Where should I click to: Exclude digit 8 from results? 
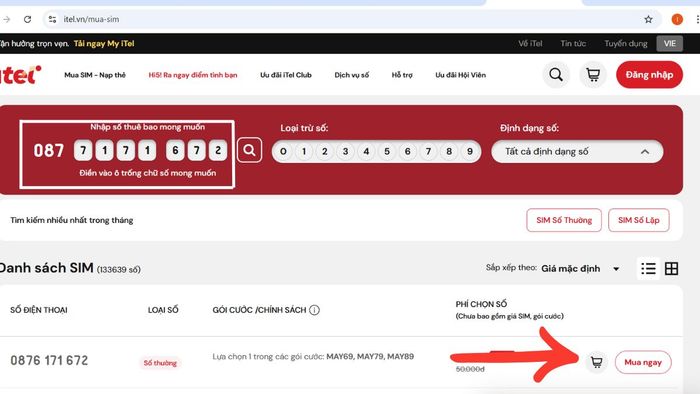449,152
